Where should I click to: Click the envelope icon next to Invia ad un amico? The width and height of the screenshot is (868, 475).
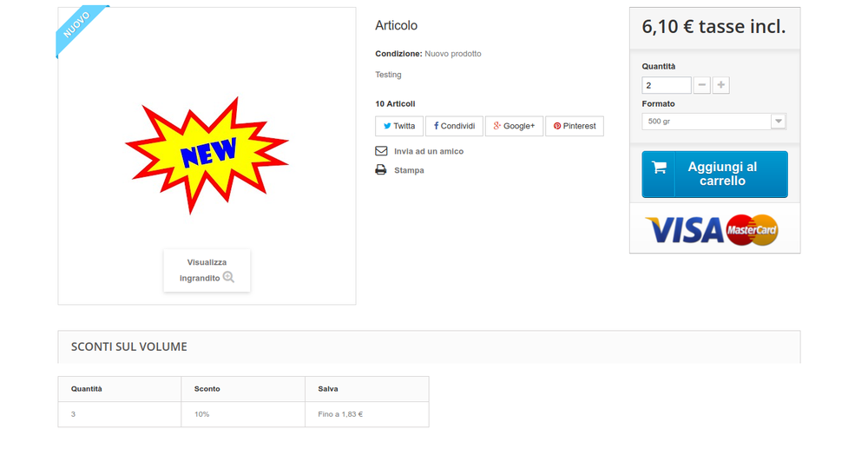click(x=381, y=150)
